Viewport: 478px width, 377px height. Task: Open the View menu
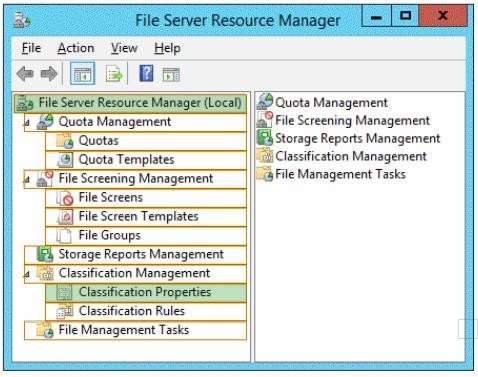point(124,48)
